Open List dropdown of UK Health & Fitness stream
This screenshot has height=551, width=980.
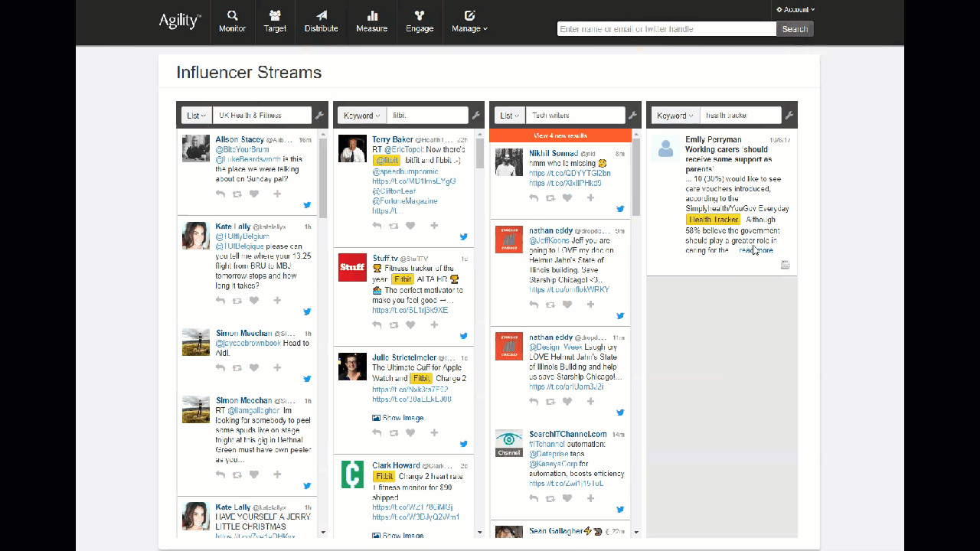[x=197, y=116]
